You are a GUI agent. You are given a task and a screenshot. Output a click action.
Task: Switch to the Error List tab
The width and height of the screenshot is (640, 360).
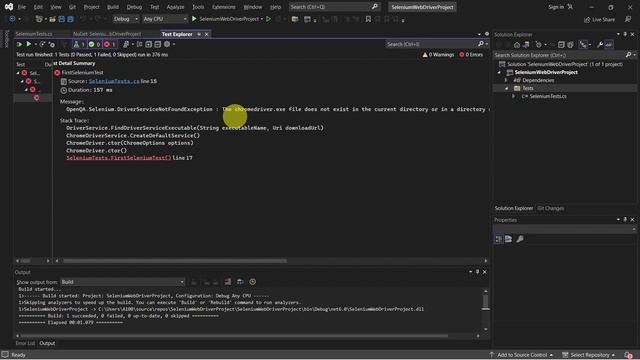point(25,343)
